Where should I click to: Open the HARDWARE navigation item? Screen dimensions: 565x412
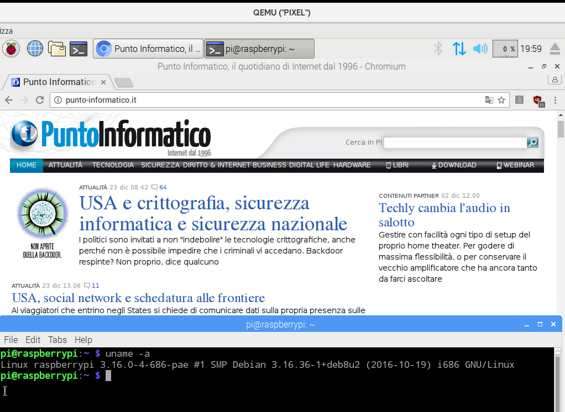[x=352, y=165]
